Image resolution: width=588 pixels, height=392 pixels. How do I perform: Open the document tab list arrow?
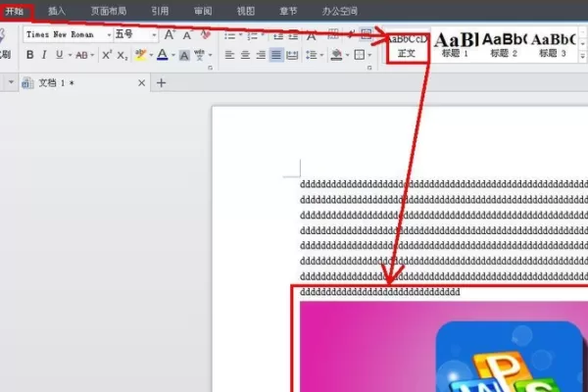pyautogui.click(x=11, y=81)
